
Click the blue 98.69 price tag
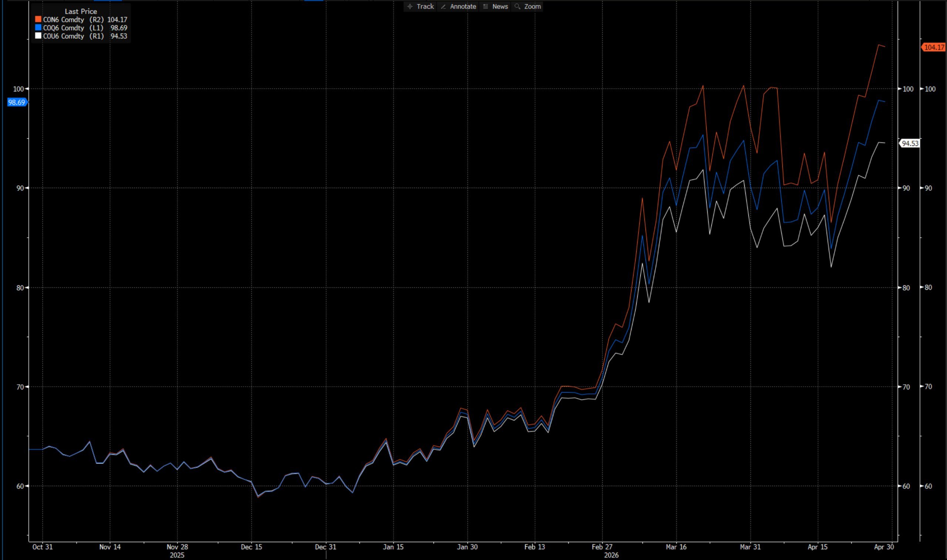tap(17, 102)
